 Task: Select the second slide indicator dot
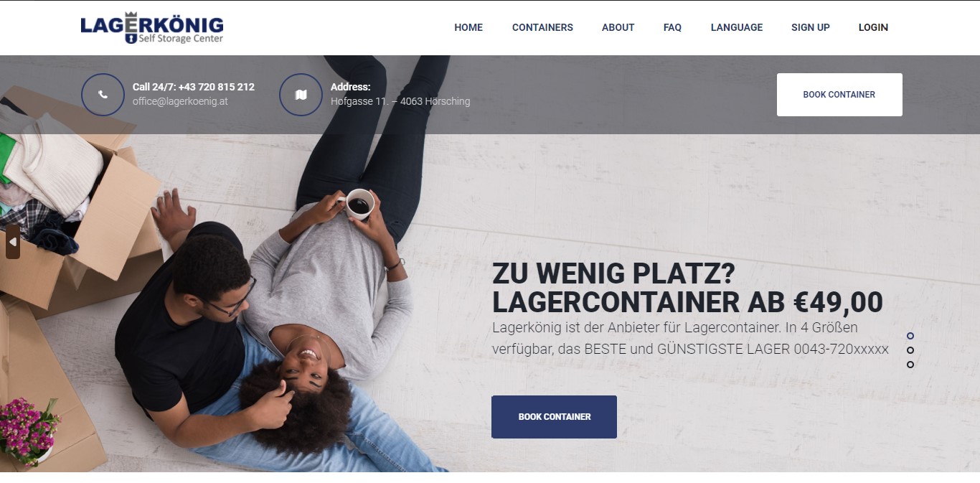tap(910, 350)
